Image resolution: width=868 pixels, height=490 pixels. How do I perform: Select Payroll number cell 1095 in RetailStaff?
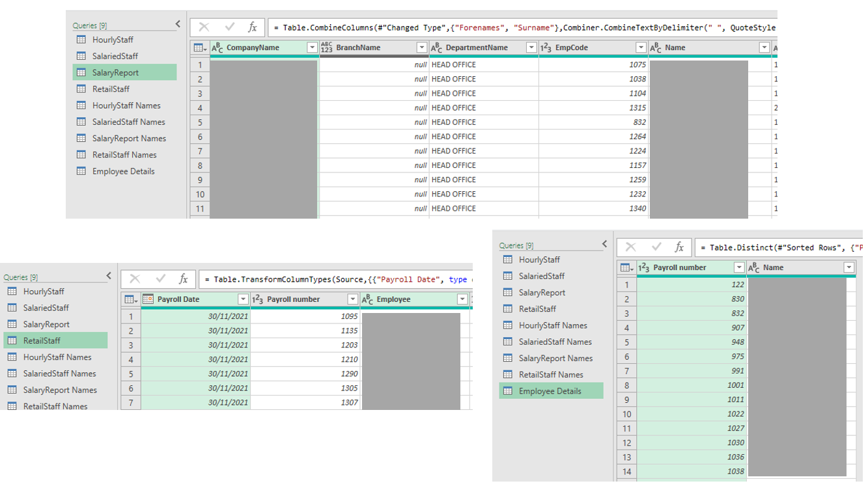tap(305, 316)
